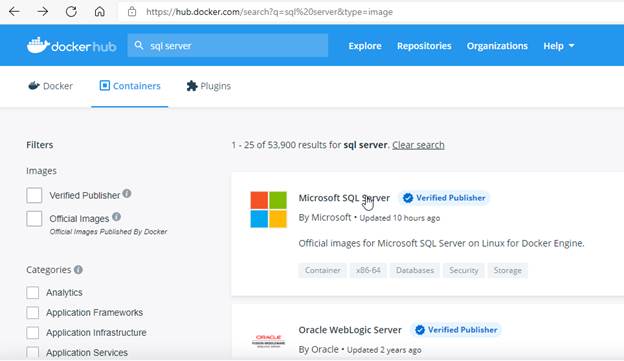Reload the page with the refresh icon

click(71, 12)
